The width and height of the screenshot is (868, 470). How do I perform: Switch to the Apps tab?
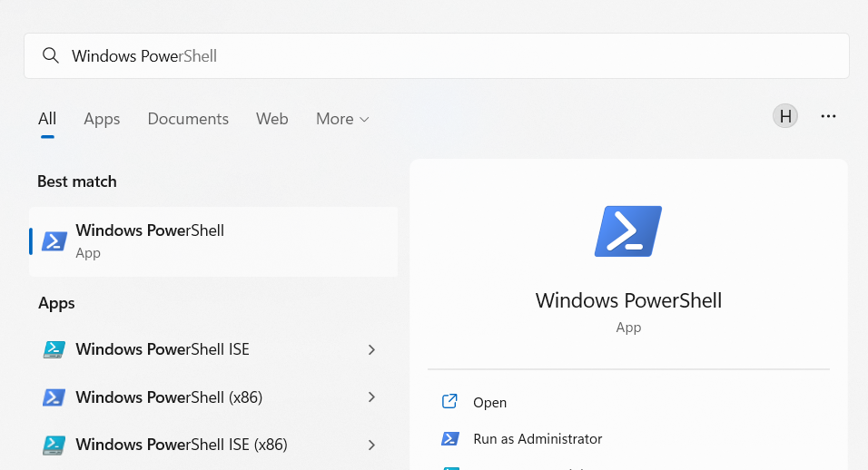click(x=102, y=119)
